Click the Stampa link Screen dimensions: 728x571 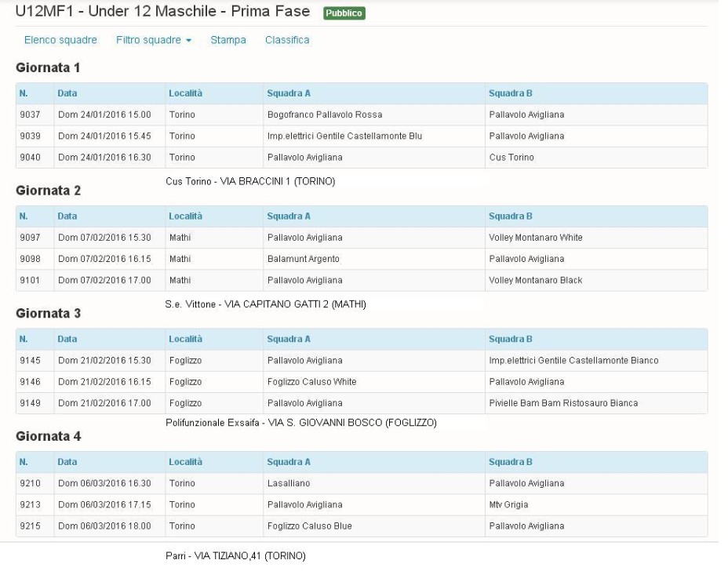[228, 40]
